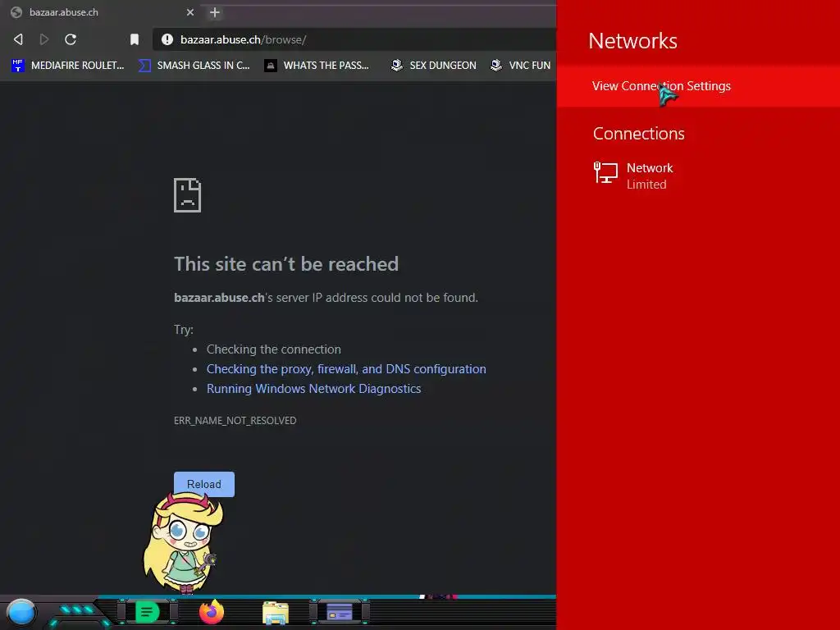This screenshot has height=630, width=840.
Task: Click the Connections section heading
Action: click(x=638, y=134)
